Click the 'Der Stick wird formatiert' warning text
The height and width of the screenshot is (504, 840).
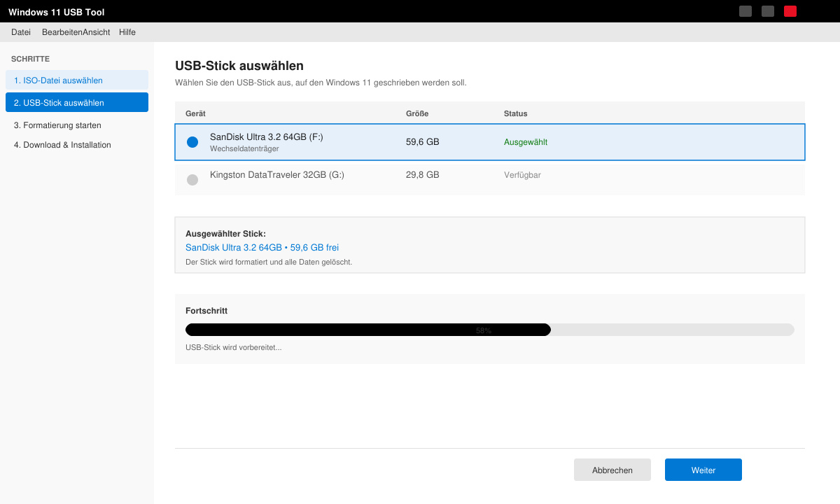pos(269,262)
